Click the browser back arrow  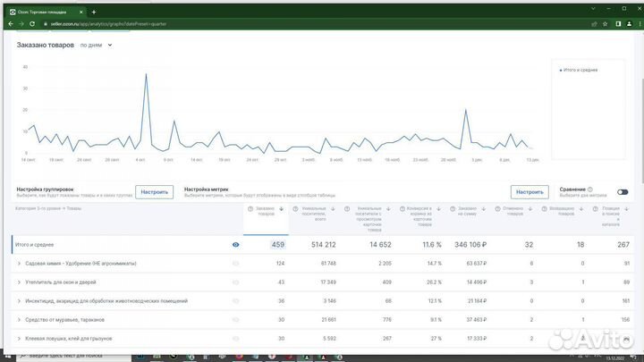point(9,23)
